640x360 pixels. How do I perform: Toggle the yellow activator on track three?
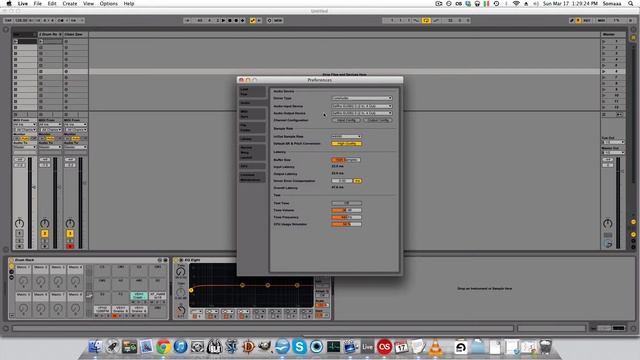70,233
